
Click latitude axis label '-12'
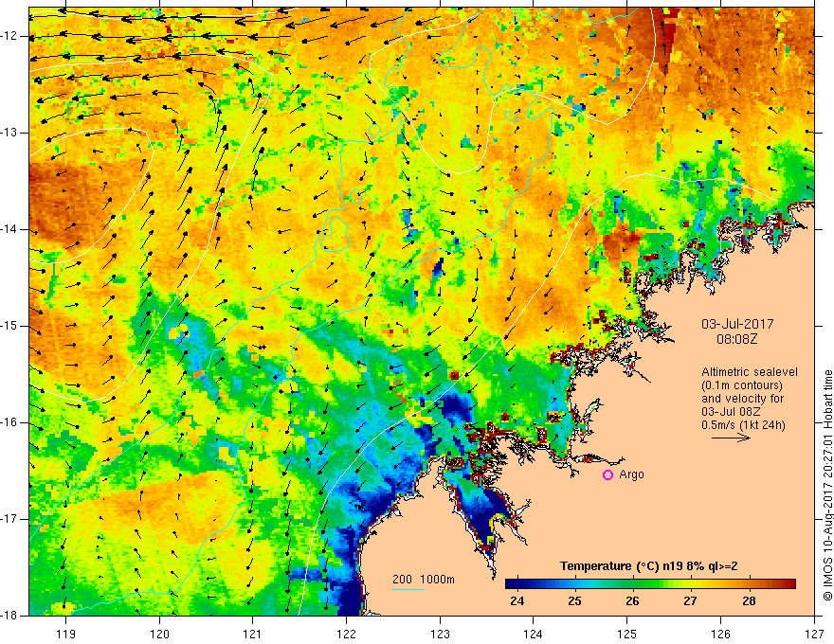9,36
